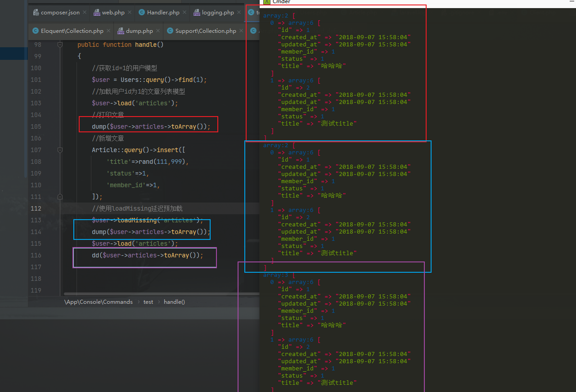Click the composer.json file type icon
This screenshot has height=392, width=576.
[x=36, y=13]
